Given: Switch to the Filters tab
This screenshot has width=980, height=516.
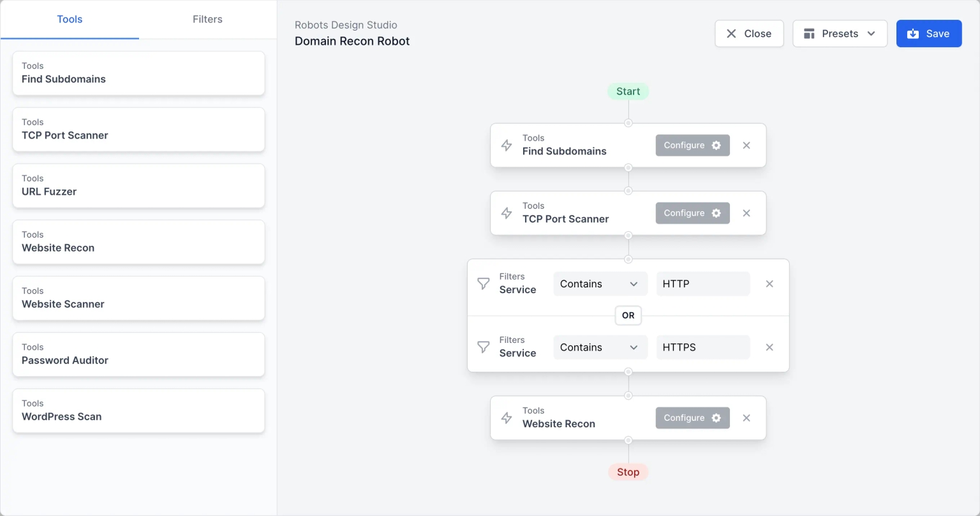Looking at the screenshot, I should tap(207, 19).
